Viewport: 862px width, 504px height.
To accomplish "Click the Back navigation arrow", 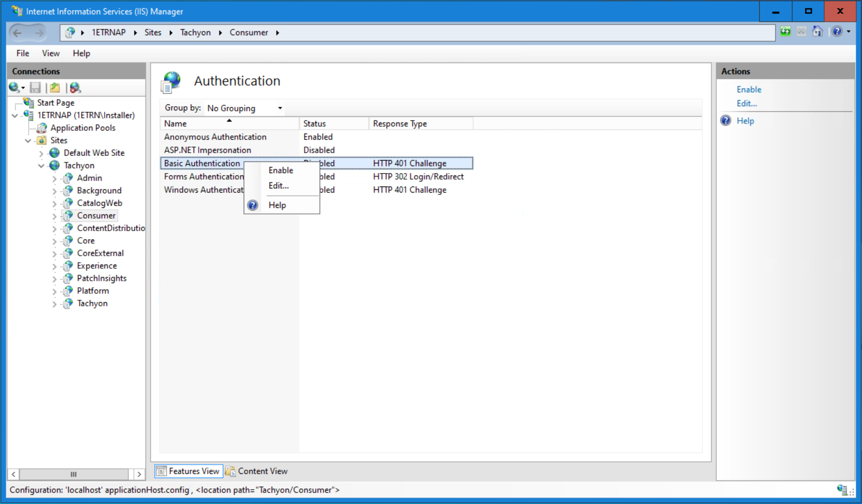I will (18, 32).
